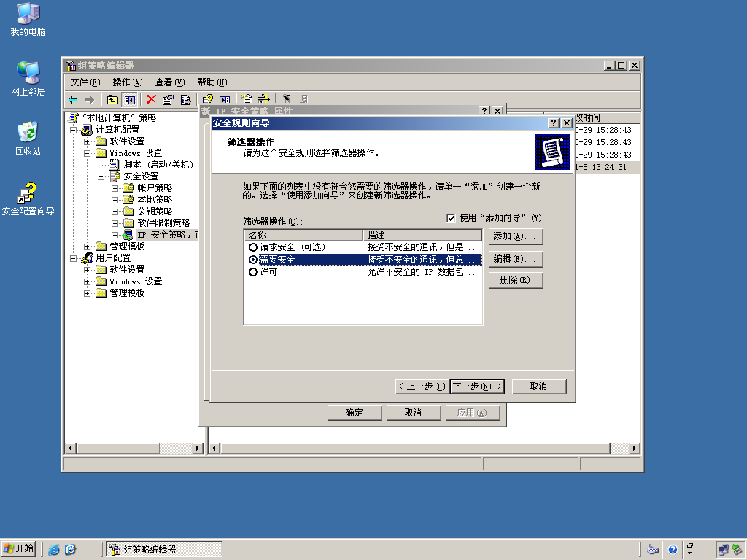Click the 开始 Start button
The image size is (747, 560).
click(x=19, y=549)
